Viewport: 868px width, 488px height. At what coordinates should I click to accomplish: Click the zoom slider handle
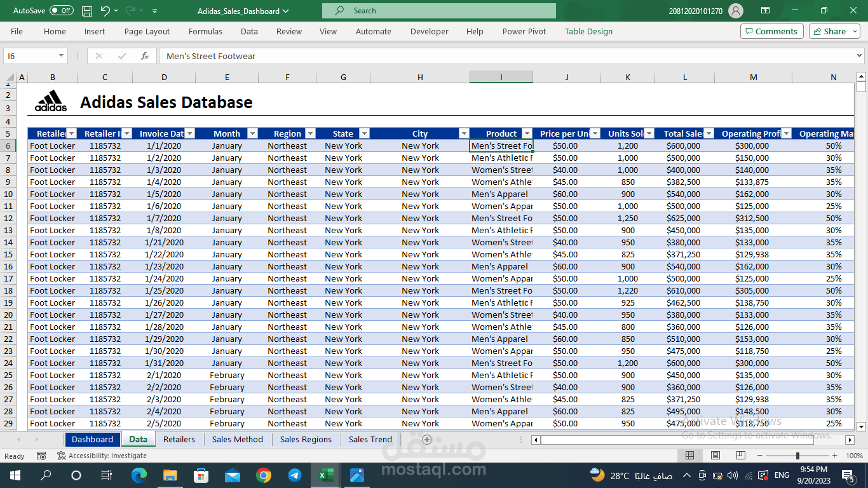click(x=797, y=456)
